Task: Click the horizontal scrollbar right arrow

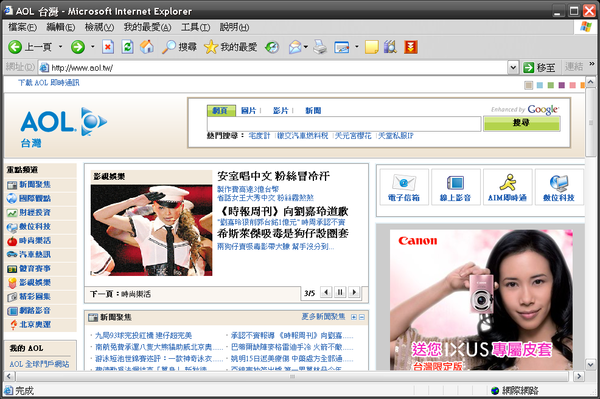Action: tap(579, 376)
